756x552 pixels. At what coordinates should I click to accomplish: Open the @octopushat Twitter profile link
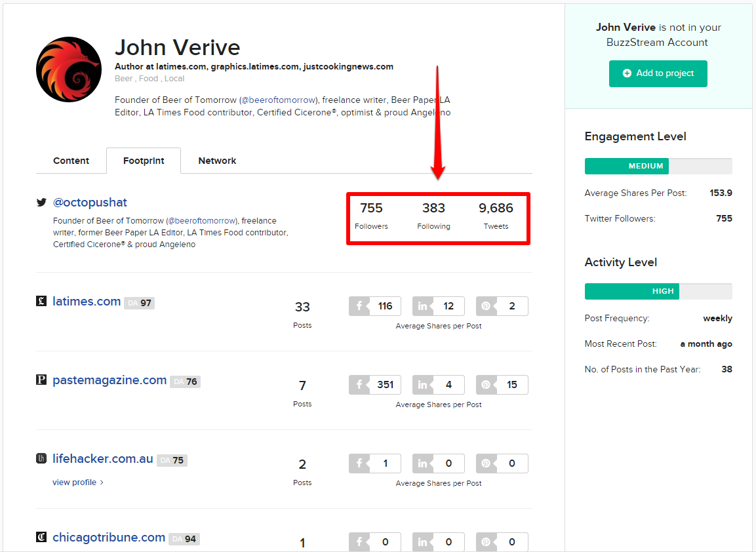click(90, 203)
